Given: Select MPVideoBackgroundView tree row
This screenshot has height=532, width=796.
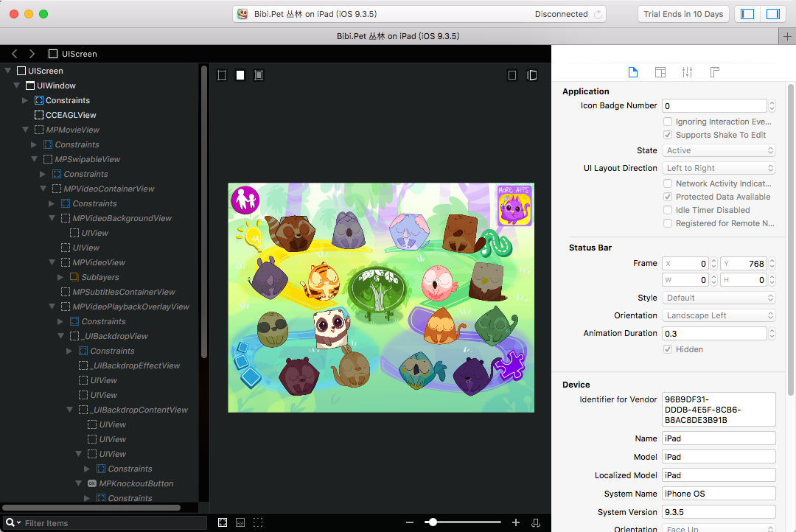Looking at the screenshot, I should click(x=100, y=218).
